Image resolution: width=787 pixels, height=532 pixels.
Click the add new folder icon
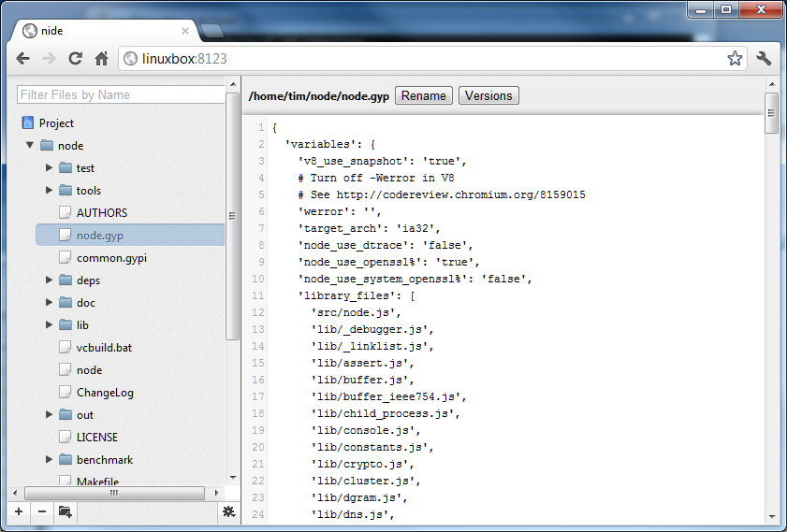click(66, 511)
